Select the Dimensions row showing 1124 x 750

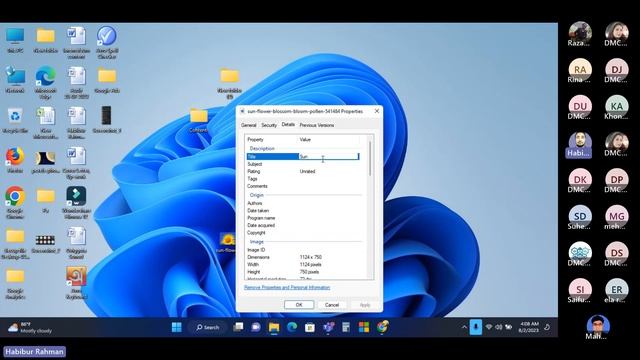[303, 257]
